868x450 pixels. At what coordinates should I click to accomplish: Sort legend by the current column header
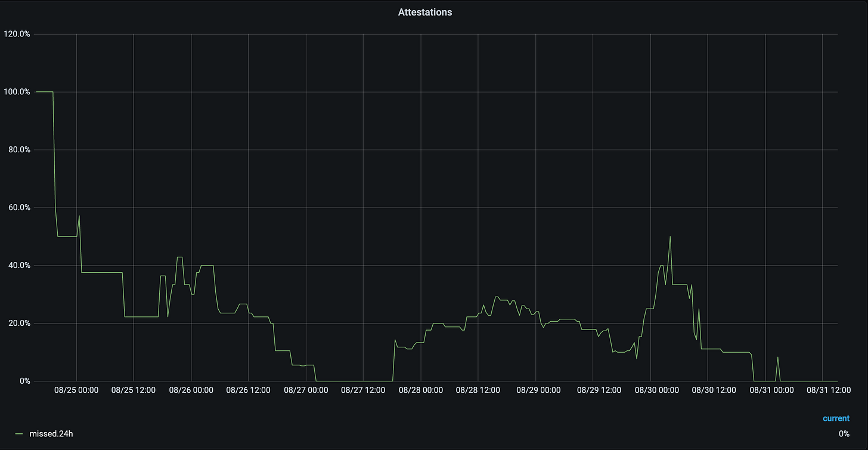[836, 418]
